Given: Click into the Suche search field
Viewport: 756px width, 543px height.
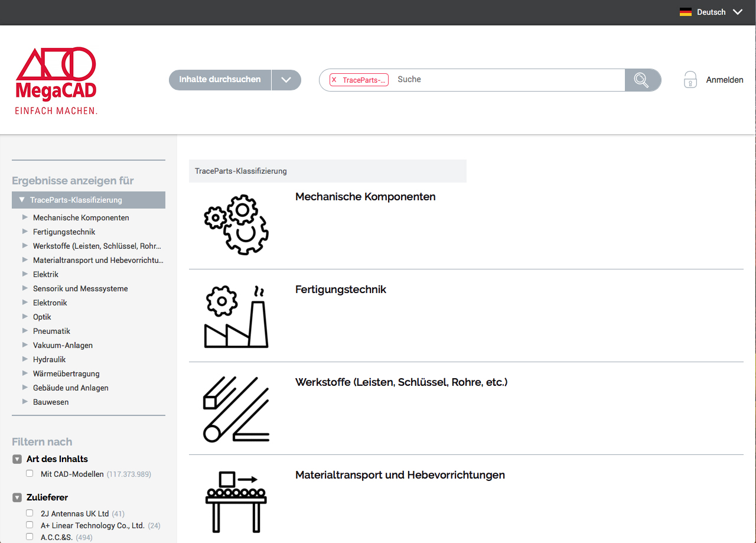Looking at the screenshot, I should pos(508,80).
